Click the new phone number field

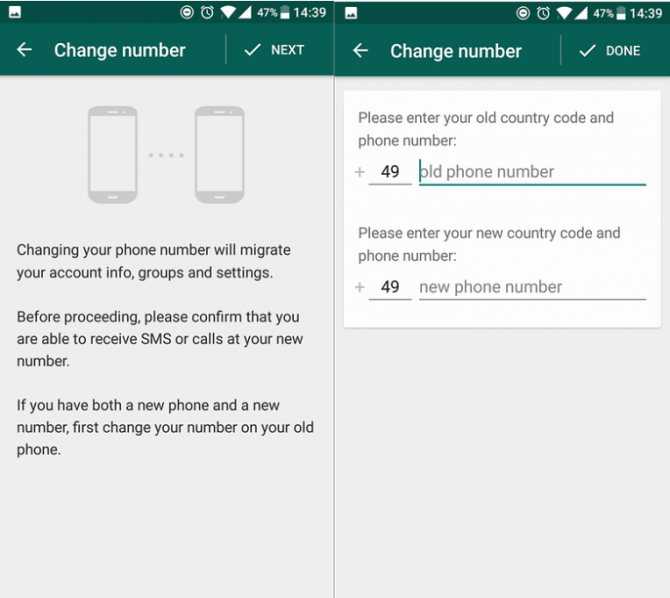[x=532, y=287]
